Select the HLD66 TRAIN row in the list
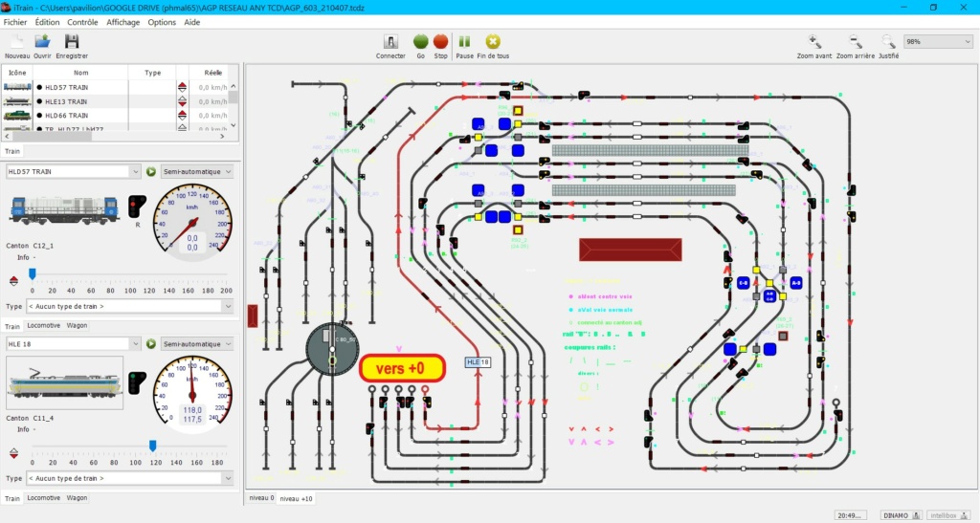The height and width of the screenshot is (523, 980). click(116, 116)
